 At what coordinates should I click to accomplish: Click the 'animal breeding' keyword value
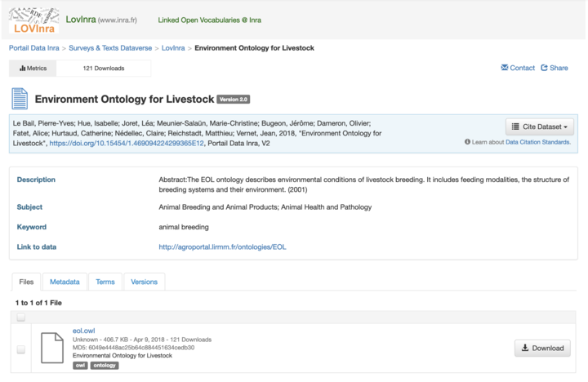pyautogui.click(x=184, y=227)
